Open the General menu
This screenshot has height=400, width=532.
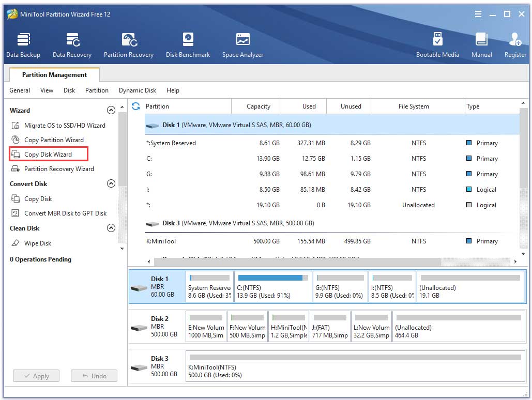(20, 90)
